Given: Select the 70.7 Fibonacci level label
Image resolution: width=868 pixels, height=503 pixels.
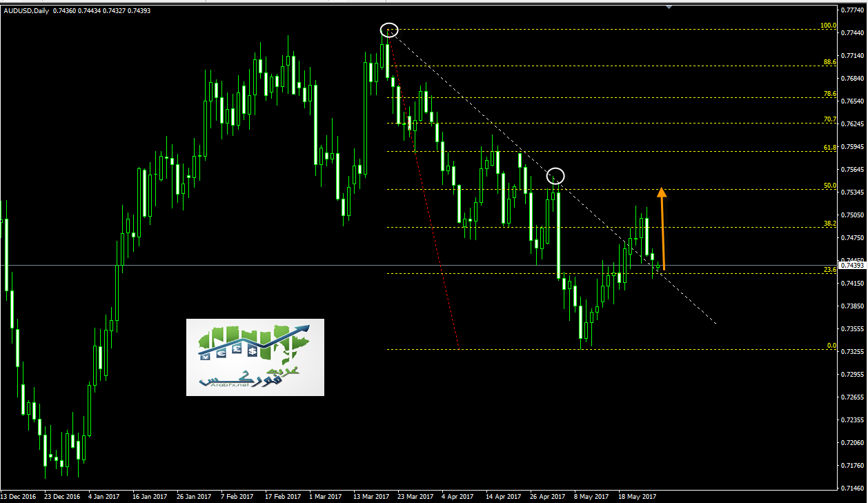Looking at the screenshot, I should point(830,119).
